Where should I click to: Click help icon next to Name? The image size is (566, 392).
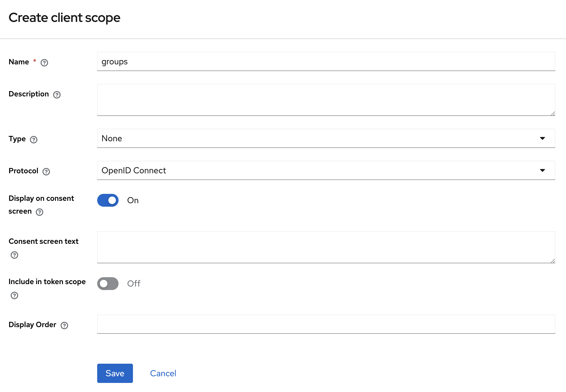[x=44, y=63]
